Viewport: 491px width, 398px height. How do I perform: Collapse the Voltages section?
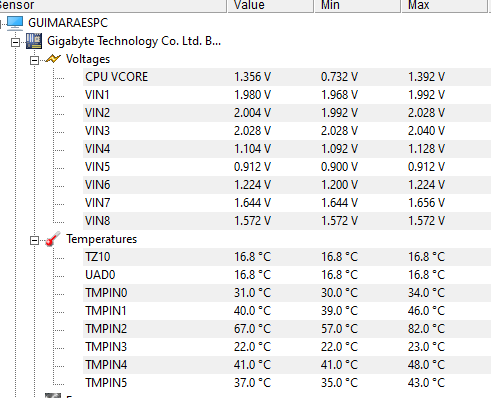coord(34,60)
